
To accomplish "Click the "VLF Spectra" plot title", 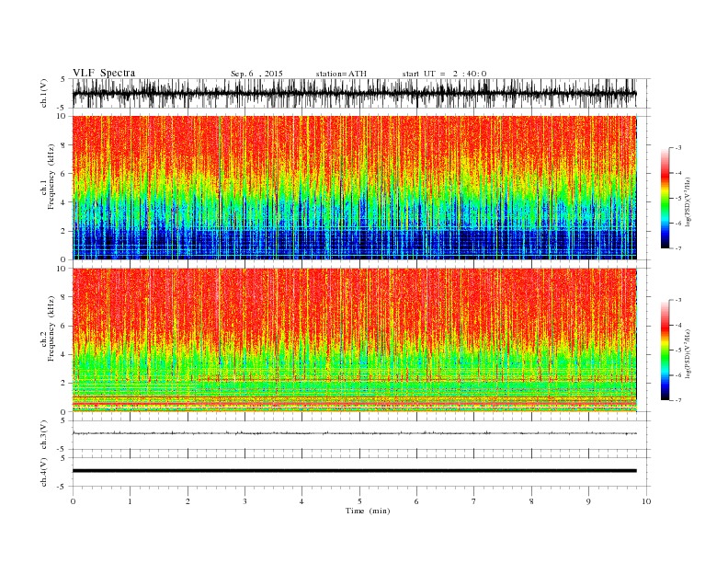I will (104, 73).
